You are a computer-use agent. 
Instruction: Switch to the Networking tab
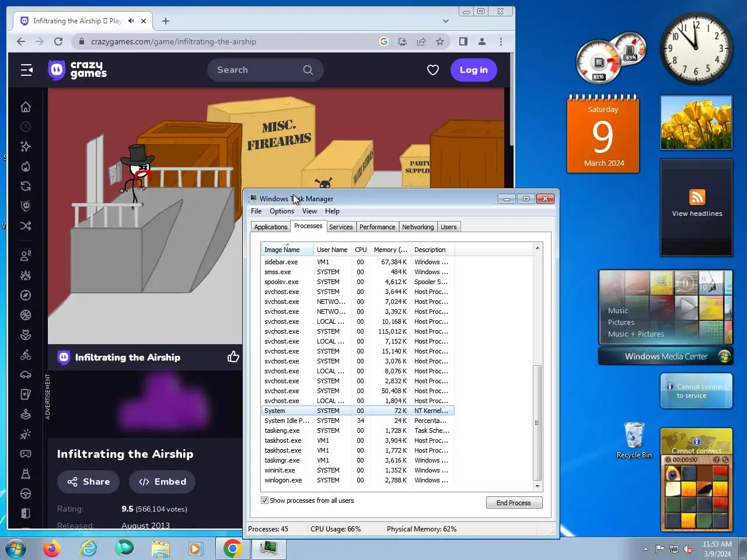click(x=418, y=227)
